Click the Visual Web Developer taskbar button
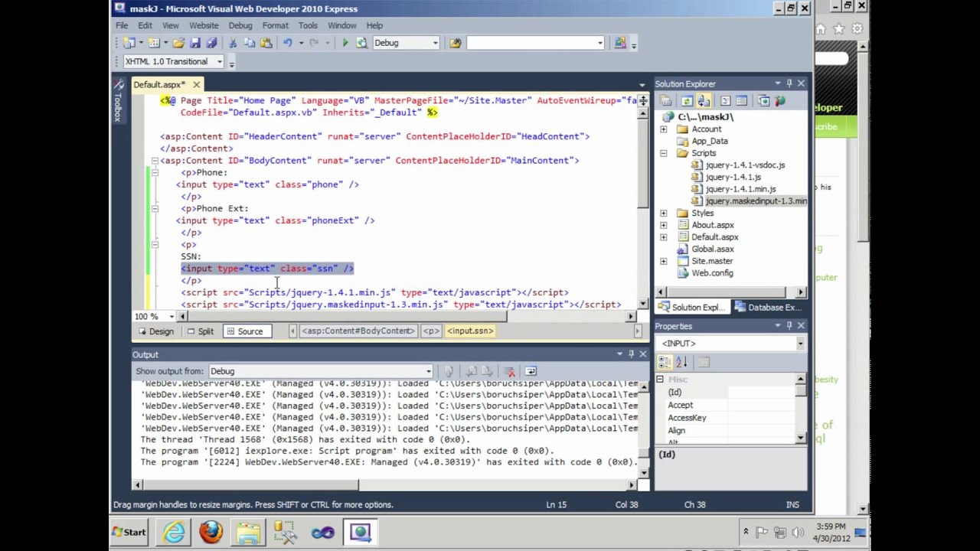 pyautogui.click(x=361, y=532)
